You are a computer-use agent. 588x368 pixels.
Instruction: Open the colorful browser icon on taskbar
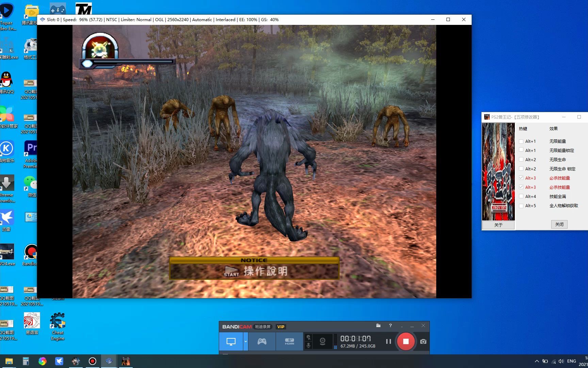43,361
